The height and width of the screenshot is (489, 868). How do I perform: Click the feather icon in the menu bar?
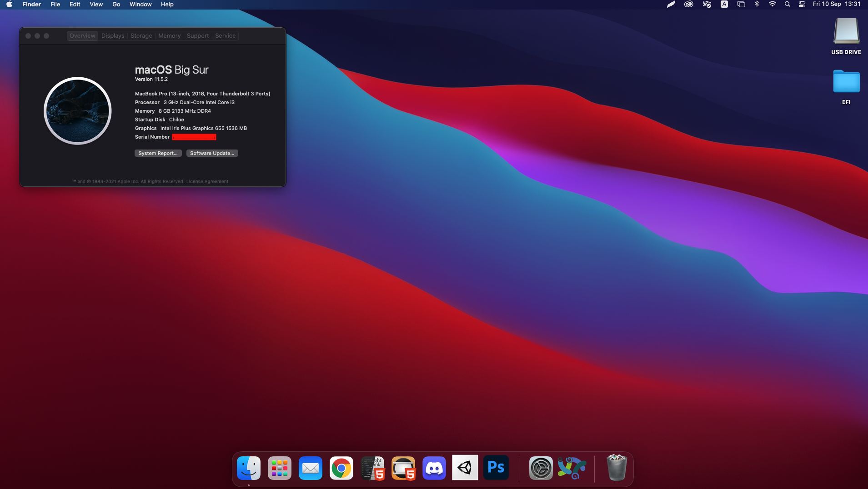click(x=671, y=4)
